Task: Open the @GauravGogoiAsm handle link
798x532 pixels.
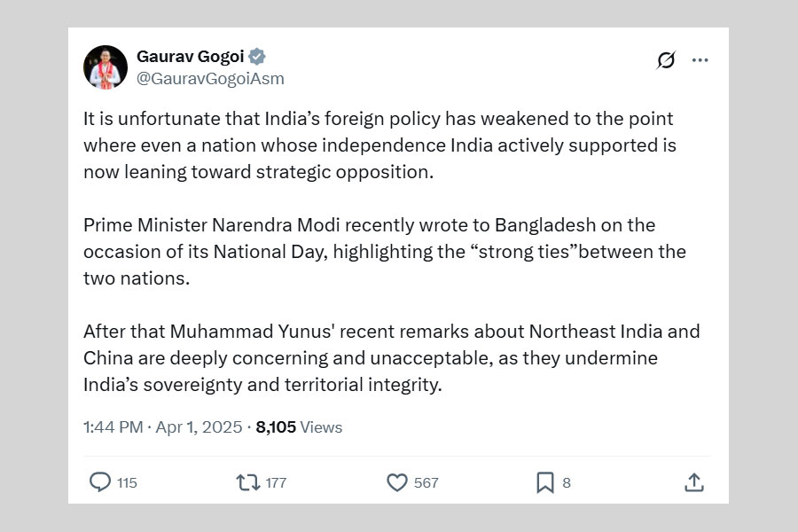Action: (x=210, y=78)
